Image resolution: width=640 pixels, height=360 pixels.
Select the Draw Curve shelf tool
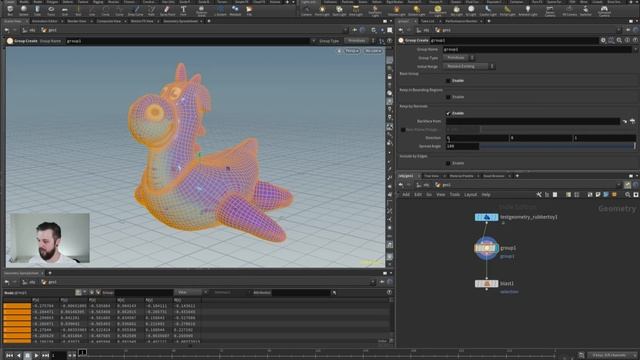pyautogui.click(x=136, y=11)
